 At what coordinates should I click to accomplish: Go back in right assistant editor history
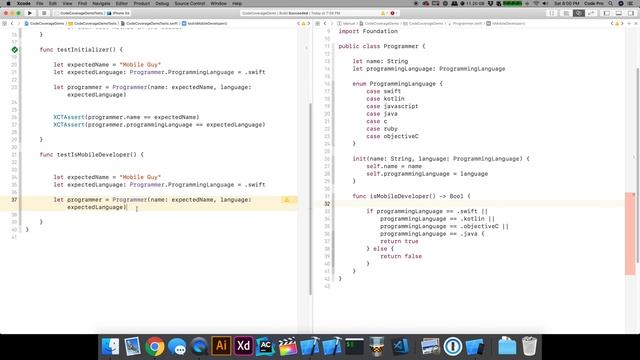[x=325, y=24]
